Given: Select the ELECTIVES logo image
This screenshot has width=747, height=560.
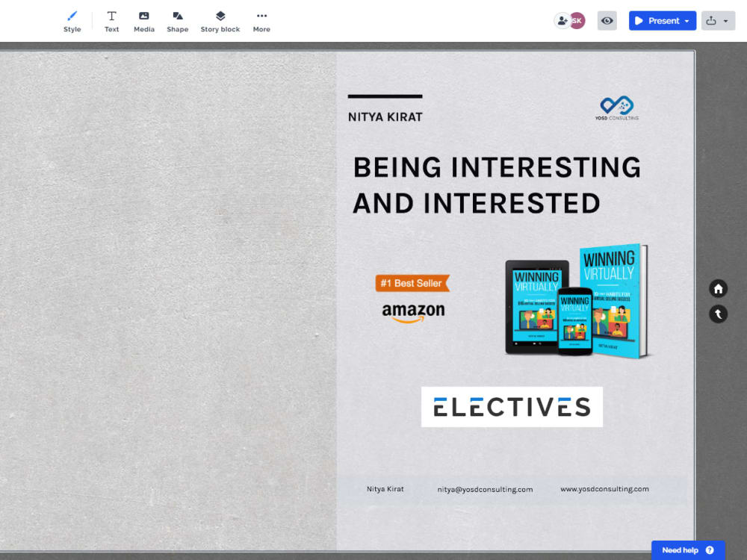Looking at the screenshot, I should [512, 407].
